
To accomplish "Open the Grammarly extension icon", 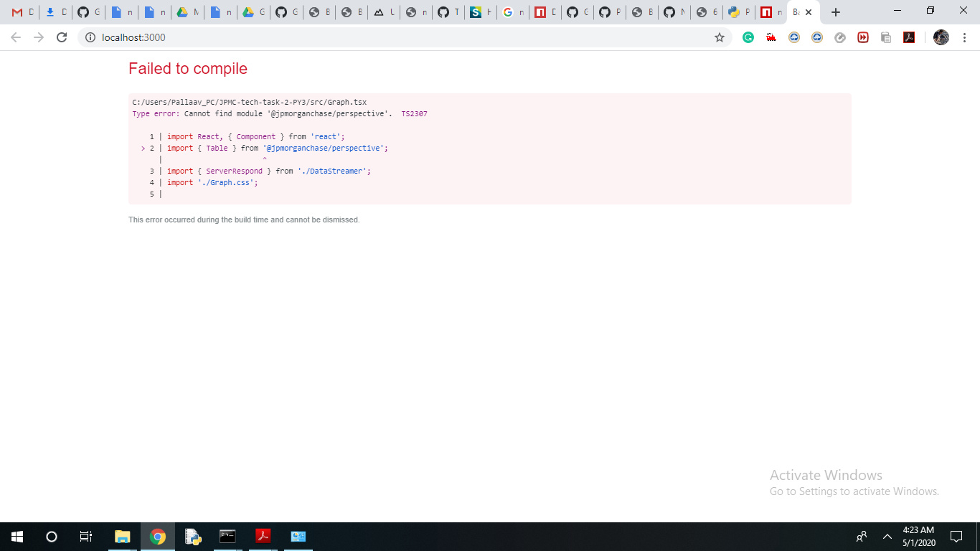I will (x=748, y=37).
